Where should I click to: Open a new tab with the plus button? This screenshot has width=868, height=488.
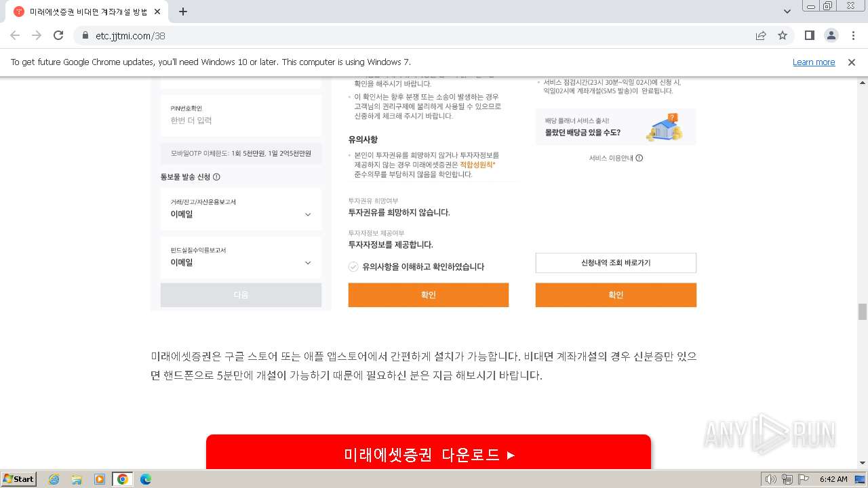point(183,12)
